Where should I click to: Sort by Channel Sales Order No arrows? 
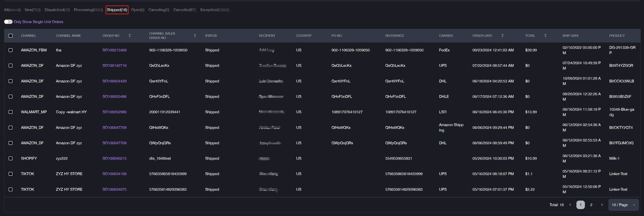point(195,36)
